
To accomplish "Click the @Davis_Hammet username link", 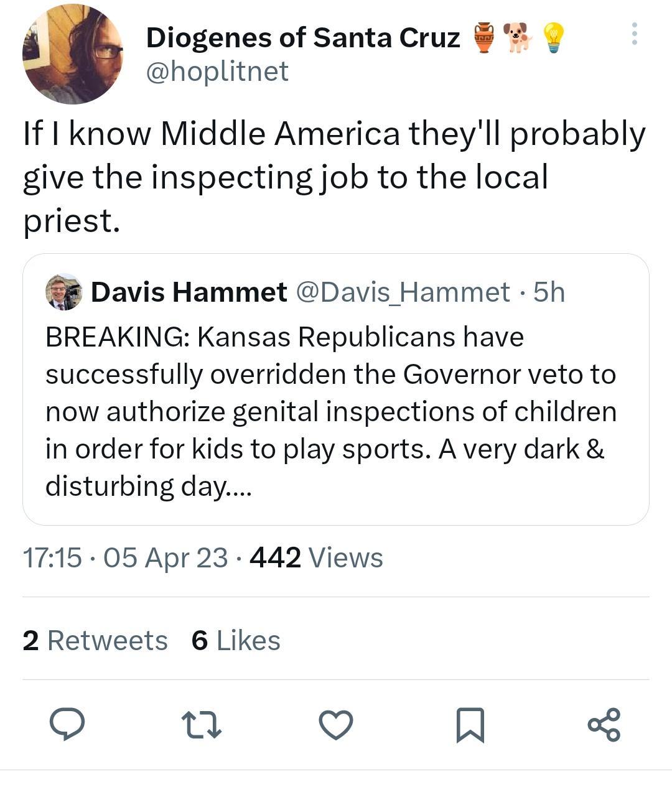I will point(401,292).
